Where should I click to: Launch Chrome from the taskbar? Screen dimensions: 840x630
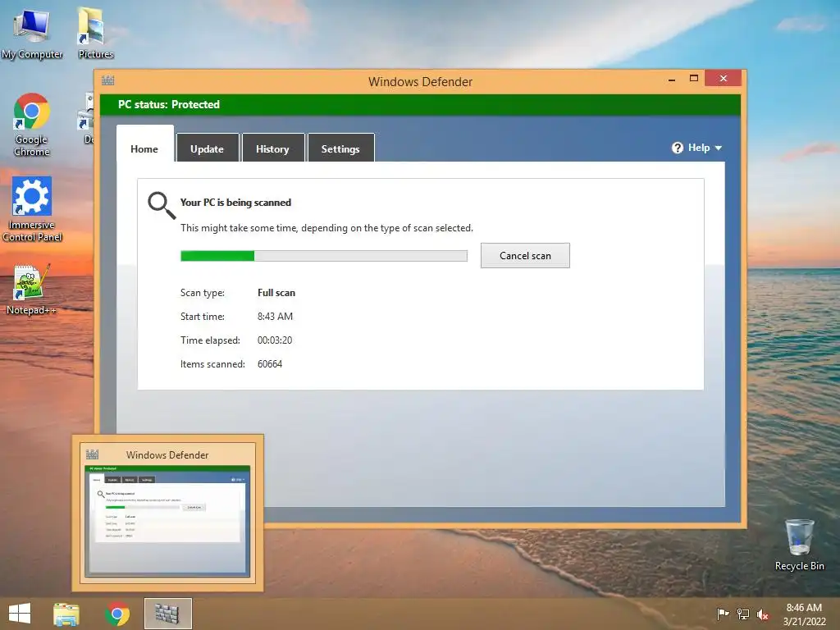pos(117,614)
